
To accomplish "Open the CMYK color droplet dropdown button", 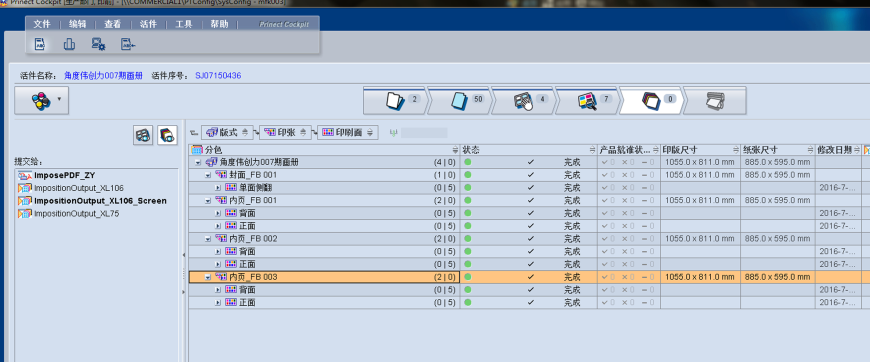I will point(42,100).
